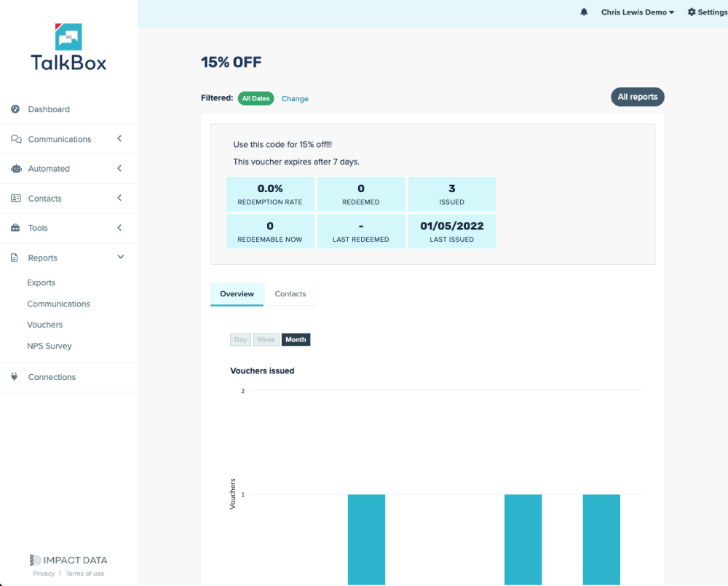Image resolution: width=728 pixels, height=586 pixels.
Task: Expand the Communications sidebar chevron
Action: [x=120, y=139]
